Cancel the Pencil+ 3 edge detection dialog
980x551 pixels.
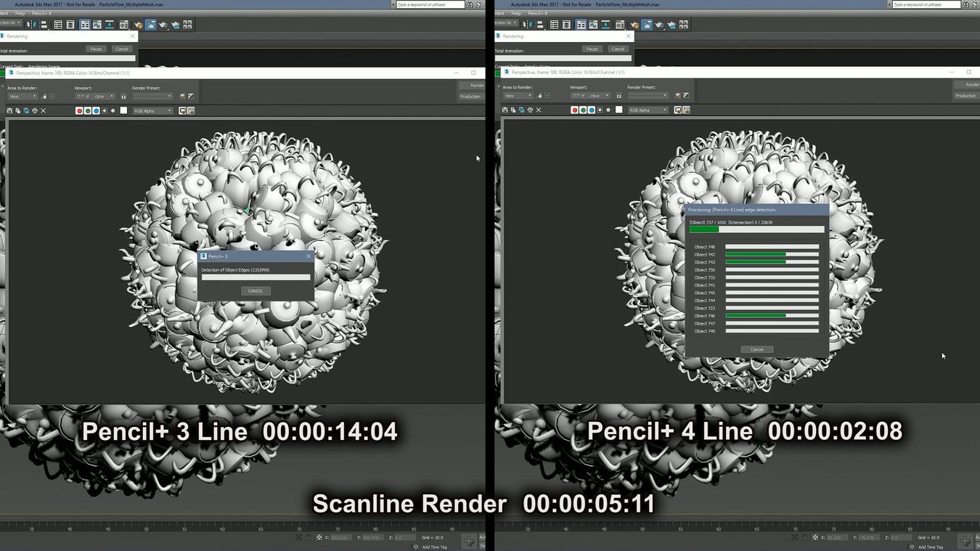pos(256,290)
